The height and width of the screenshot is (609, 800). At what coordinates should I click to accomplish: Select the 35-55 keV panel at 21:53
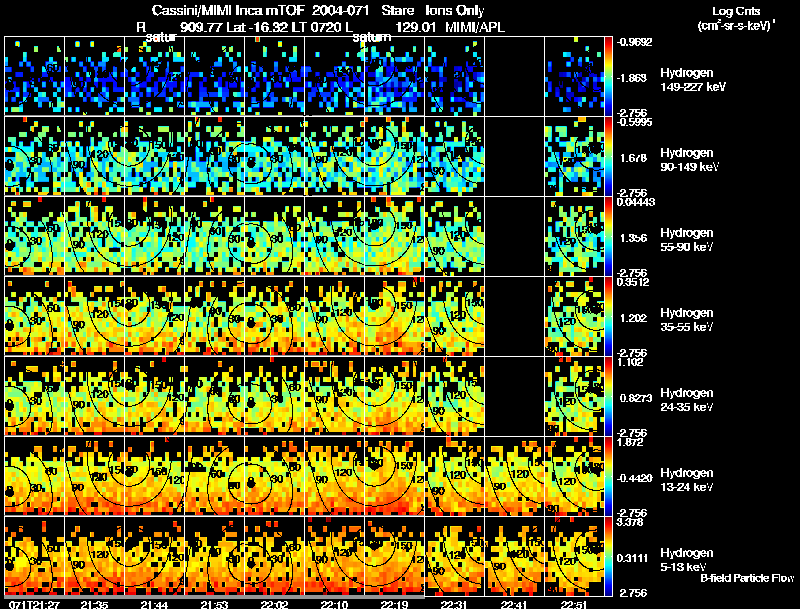(x=214, y=316)
